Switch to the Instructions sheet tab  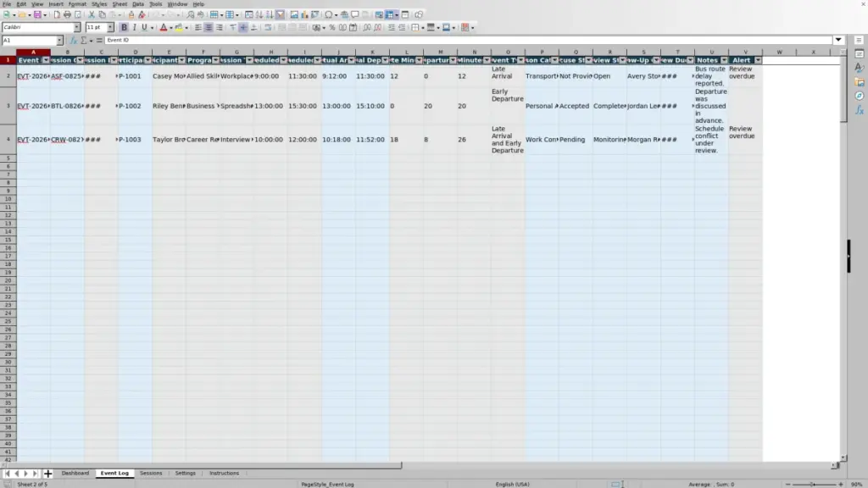point(224,474)
